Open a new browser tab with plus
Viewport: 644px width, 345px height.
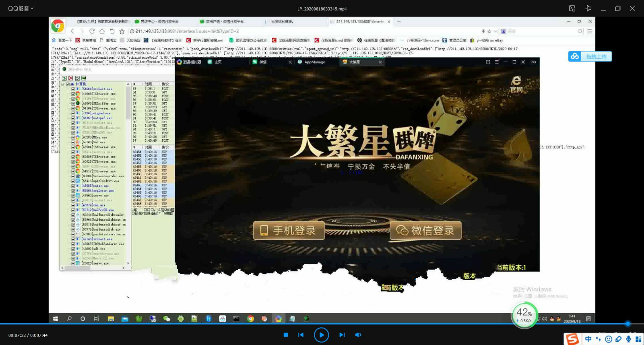399,21
